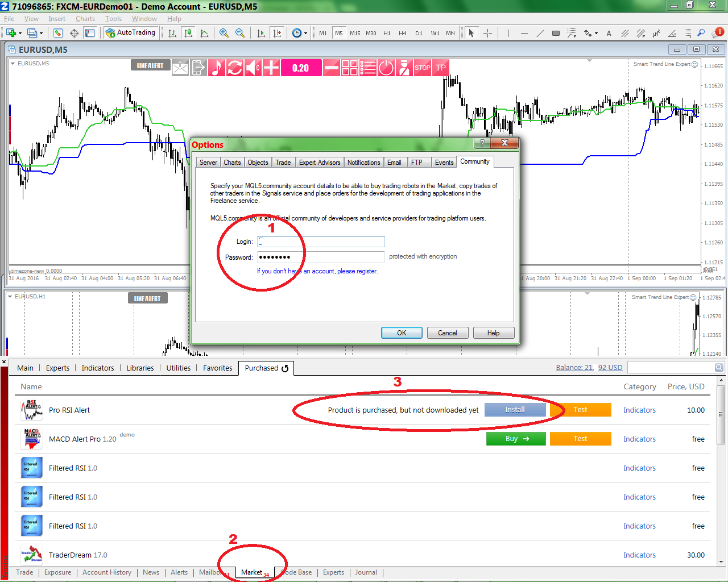Expand the new chart dropdown arrow
This screenshot has height=582, width=728.
(x=20, y=34)
